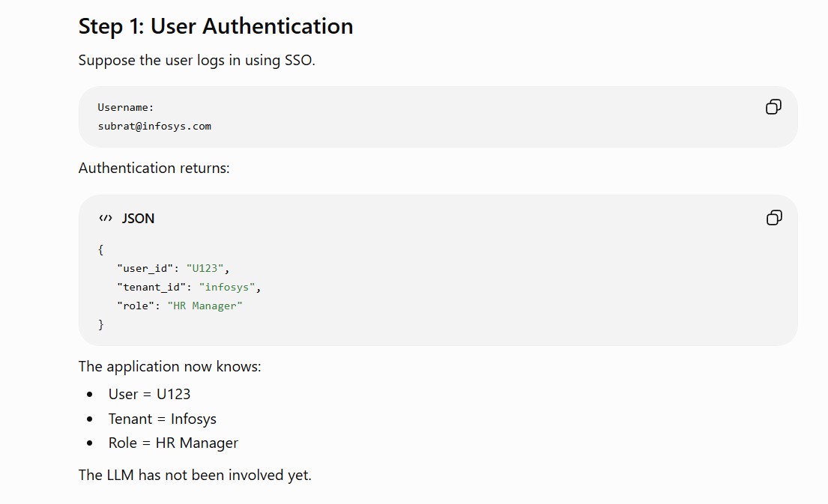Click the "user_id" key in JSON

pyautogui.click(x=145, y=269)
